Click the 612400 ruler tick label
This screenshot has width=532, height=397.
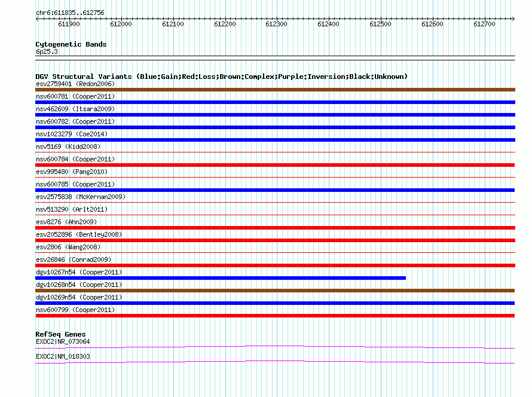pyautogui.click(x=328, y=24)
